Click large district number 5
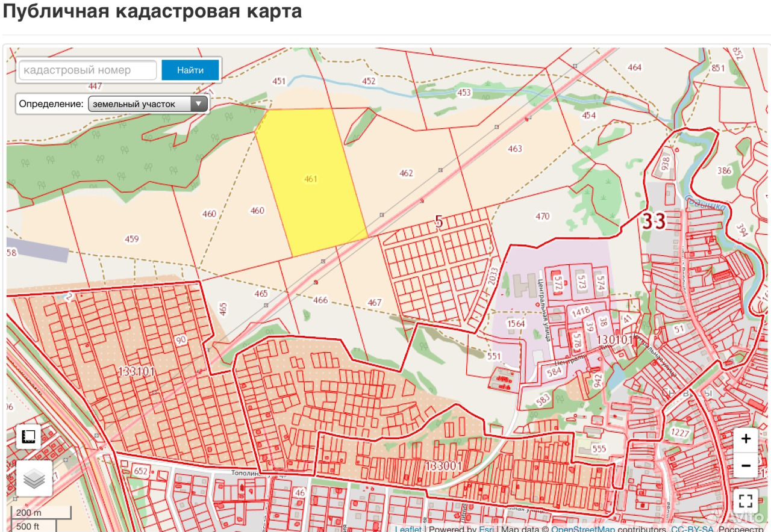This screenshot has width=771, height=532. (439, 222)
